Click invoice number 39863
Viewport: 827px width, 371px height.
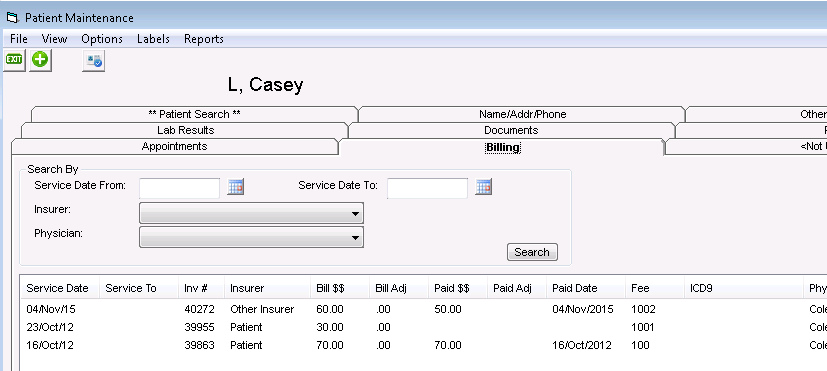coord(199,345)
